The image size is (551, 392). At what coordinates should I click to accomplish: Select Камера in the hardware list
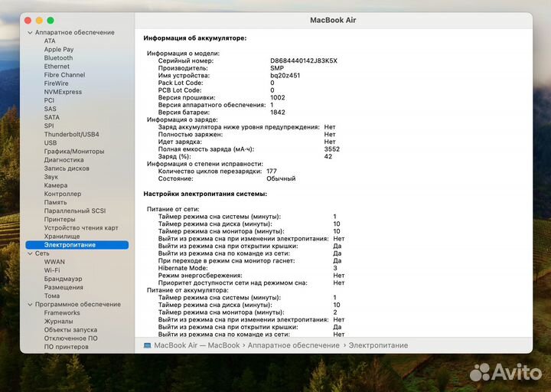[56, 185]
